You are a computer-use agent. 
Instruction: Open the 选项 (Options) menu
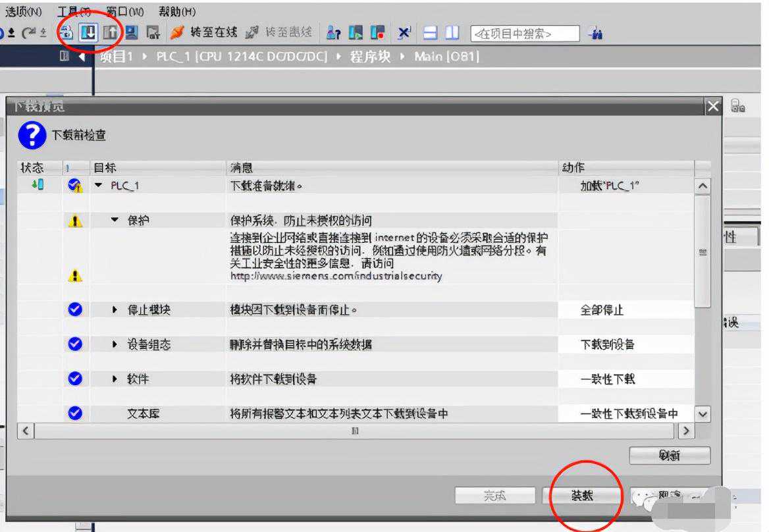click(x=23, y=12)
